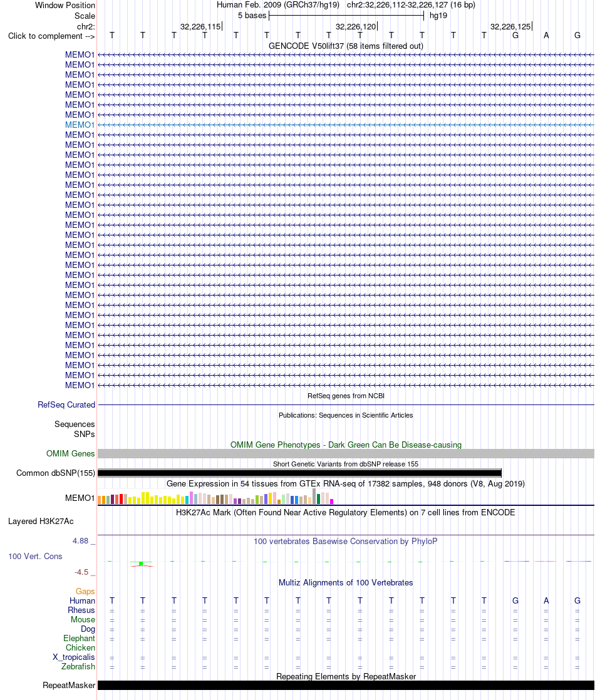Click 'Short Genetic Variants from dbSNP' title
Screen dimensions: 595x700
(x=346, y=464)
